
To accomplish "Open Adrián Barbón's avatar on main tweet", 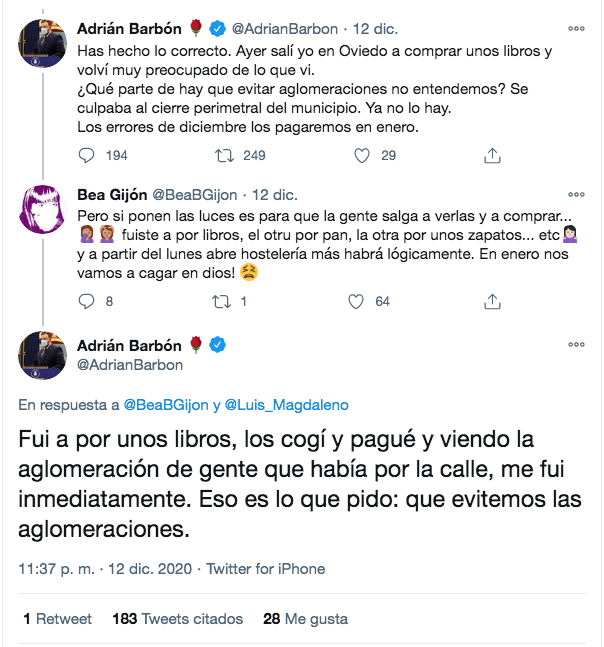I will click(x=43, y=354).
